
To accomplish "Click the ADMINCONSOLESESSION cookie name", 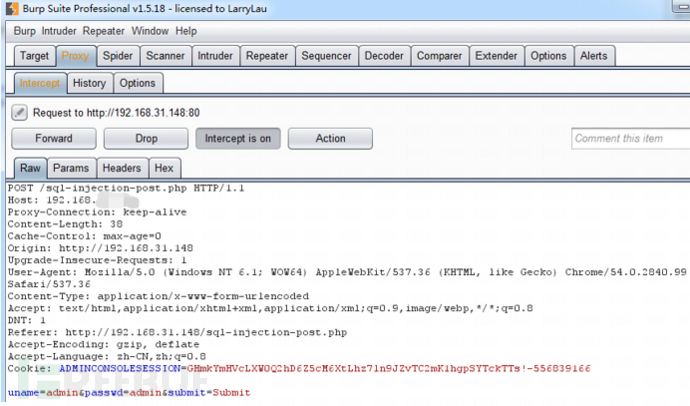I will 120,368.
